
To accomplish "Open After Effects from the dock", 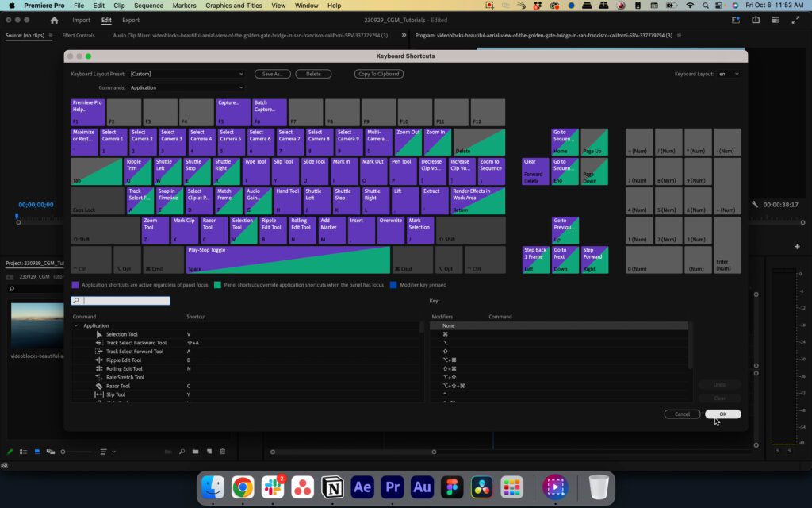I will coord(362,487).
